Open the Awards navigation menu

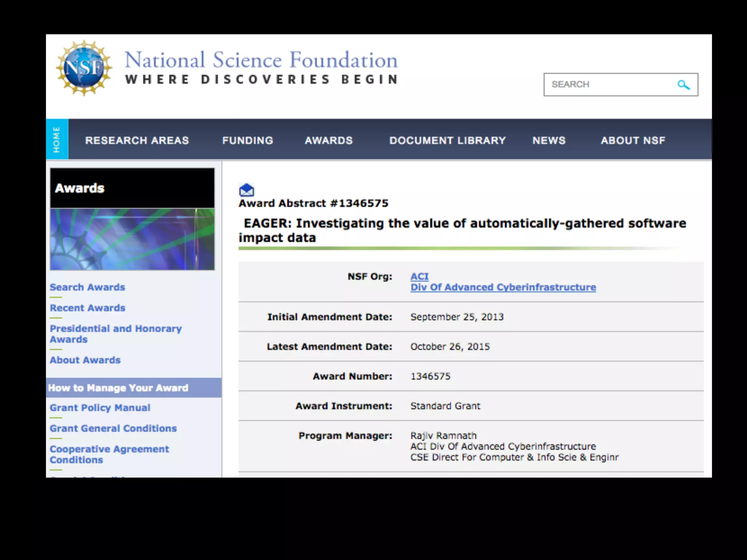pos(329,140)
